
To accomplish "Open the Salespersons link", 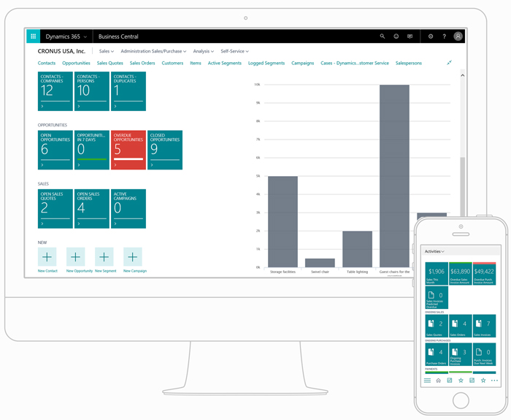I will point(409,63).
